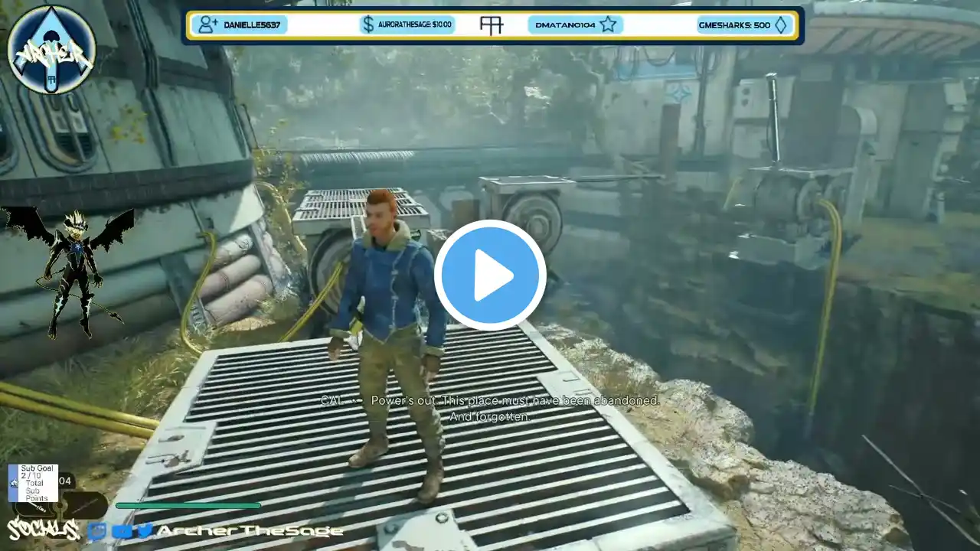
Task: Click the Archer channel logo badge
Action: click(x=51, y=50)
